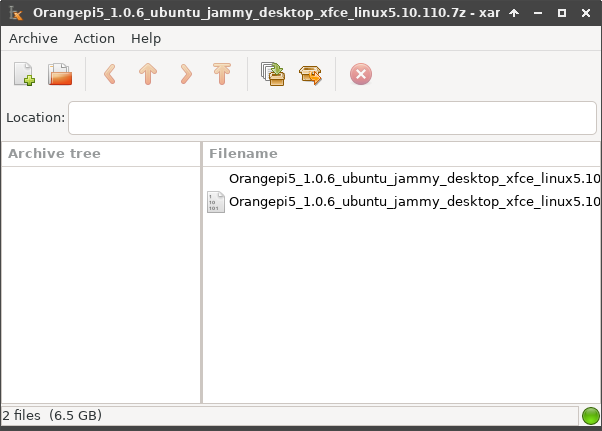Click the Add files to archive icon
The height and width of the screenshot is (431, 602).
273,74
